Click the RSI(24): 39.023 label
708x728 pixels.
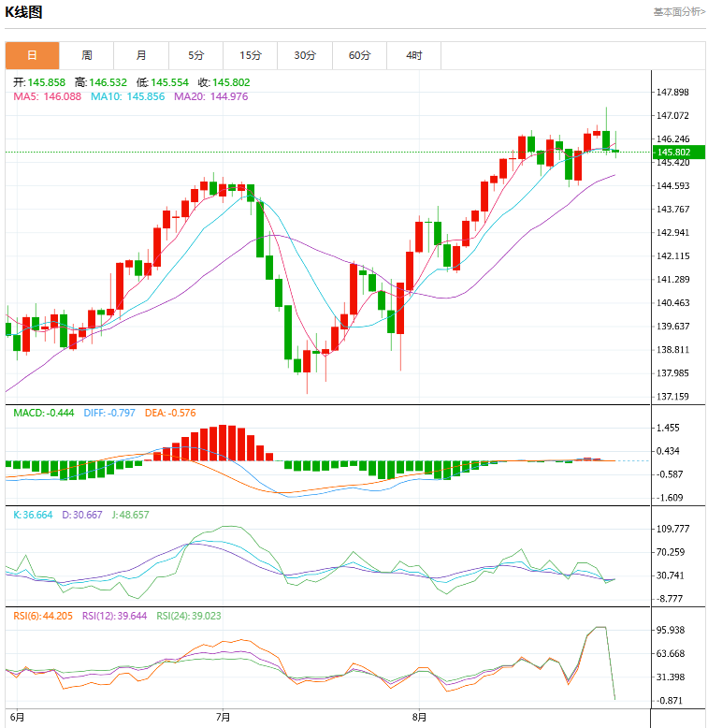[189, 616]
